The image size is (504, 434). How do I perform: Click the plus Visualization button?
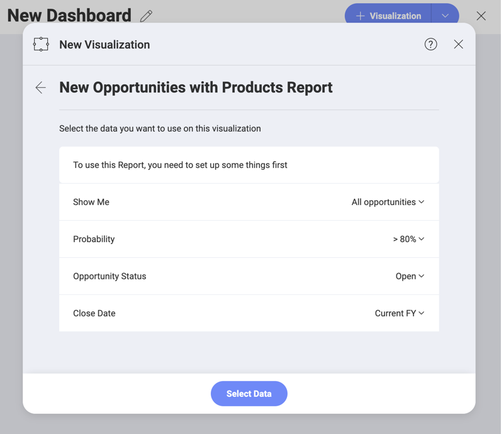(x=388, y=16)
